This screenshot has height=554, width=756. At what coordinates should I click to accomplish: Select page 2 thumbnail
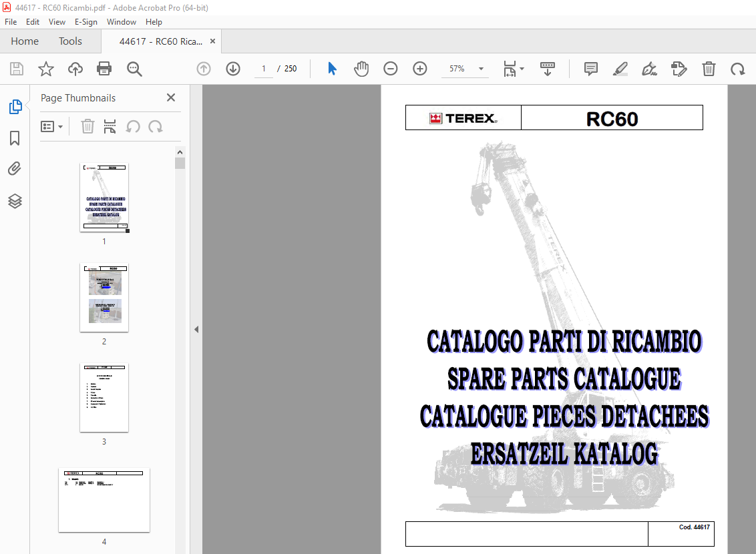(104, 298)
